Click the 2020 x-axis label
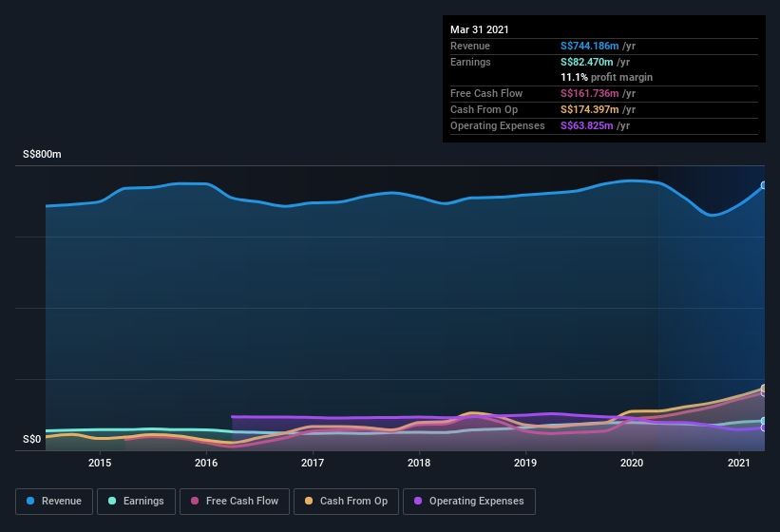Viewport: 780px width, 532px height. pyautogui.click(x=632, y=463)
